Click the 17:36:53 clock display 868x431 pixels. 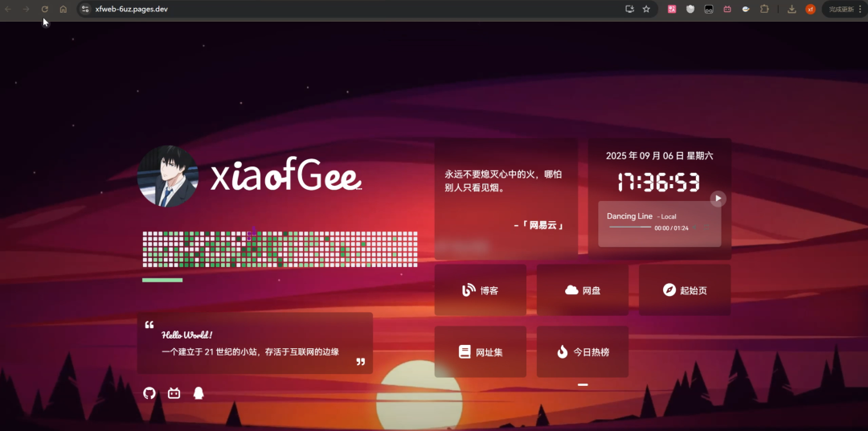pyautogui.click(x=659, y=183)
